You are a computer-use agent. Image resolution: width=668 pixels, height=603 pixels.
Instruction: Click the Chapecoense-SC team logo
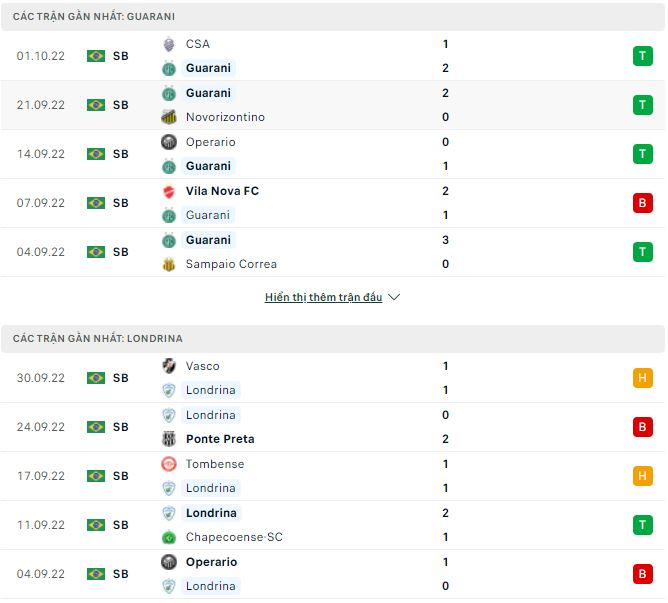pyautogui.click(x=169, y=537)
